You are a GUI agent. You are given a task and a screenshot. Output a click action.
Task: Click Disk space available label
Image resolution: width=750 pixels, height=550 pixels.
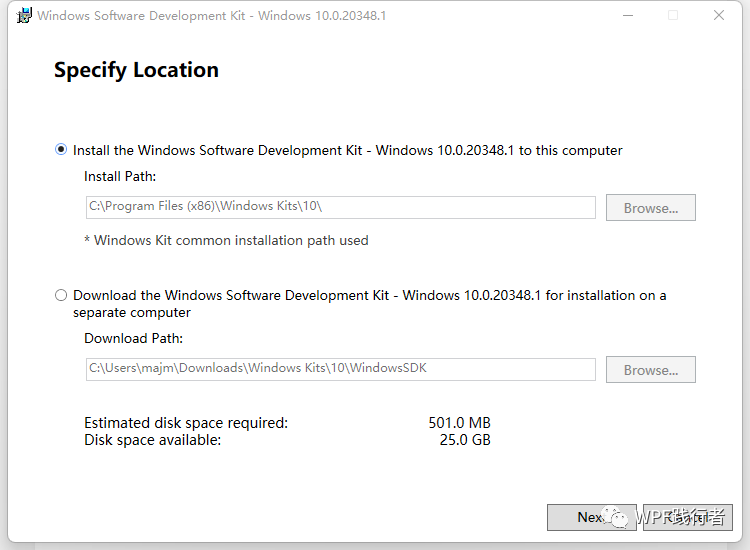pyautogui.click(x=153, y=440)
